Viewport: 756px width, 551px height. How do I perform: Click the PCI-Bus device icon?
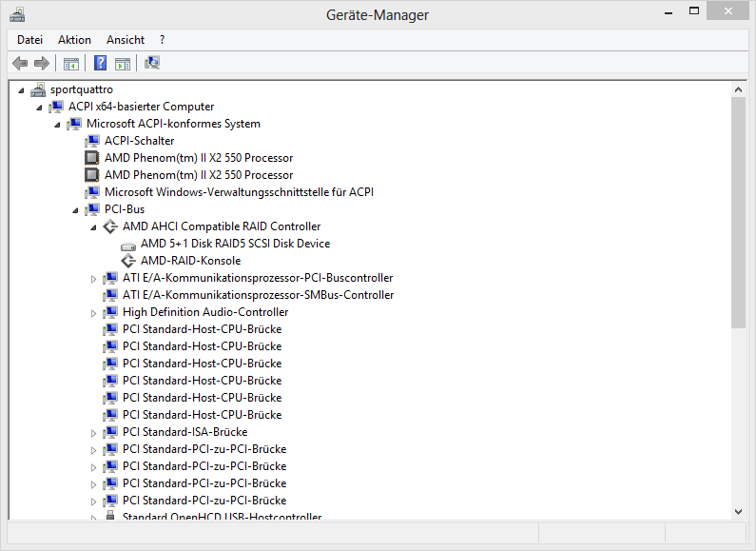pyautogui.click(x=92, y=209)
